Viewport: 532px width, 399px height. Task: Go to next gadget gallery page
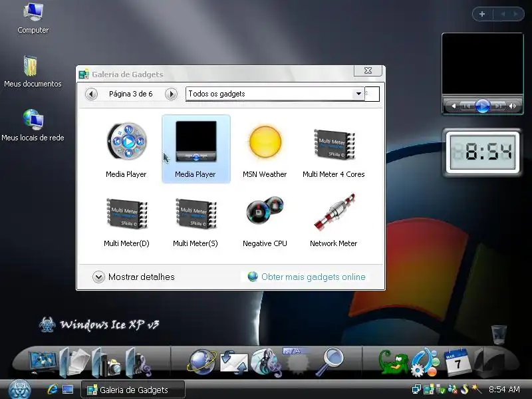point(171,94)
